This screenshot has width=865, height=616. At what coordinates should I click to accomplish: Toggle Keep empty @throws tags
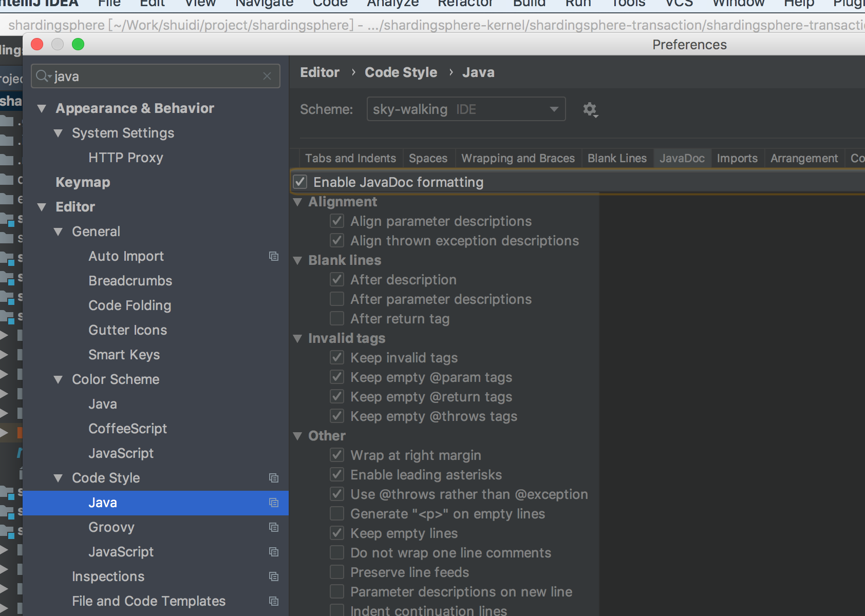click(337, 416)
